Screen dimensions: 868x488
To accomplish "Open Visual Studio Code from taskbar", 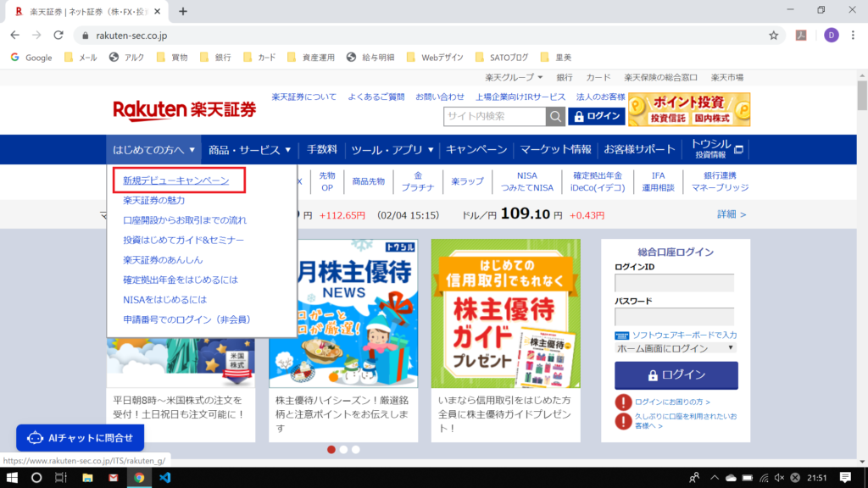I will (x=165, y=478).
